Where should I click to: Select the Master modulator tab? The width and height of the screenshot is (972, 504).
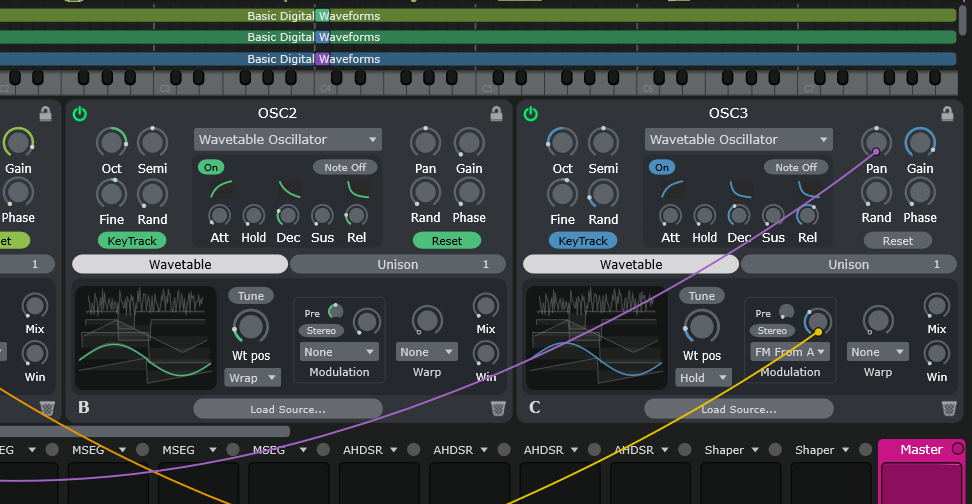coord(922,449)
